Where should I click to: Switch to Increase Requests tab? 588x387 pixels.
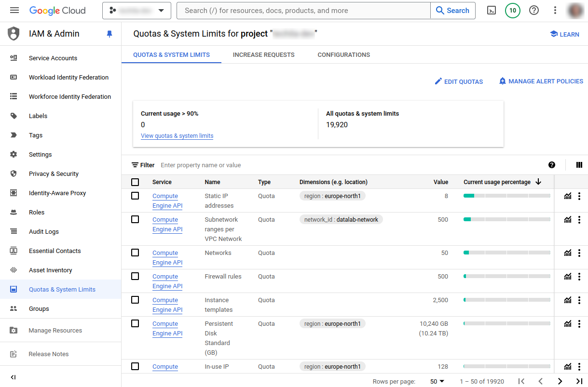click(263, 55)
